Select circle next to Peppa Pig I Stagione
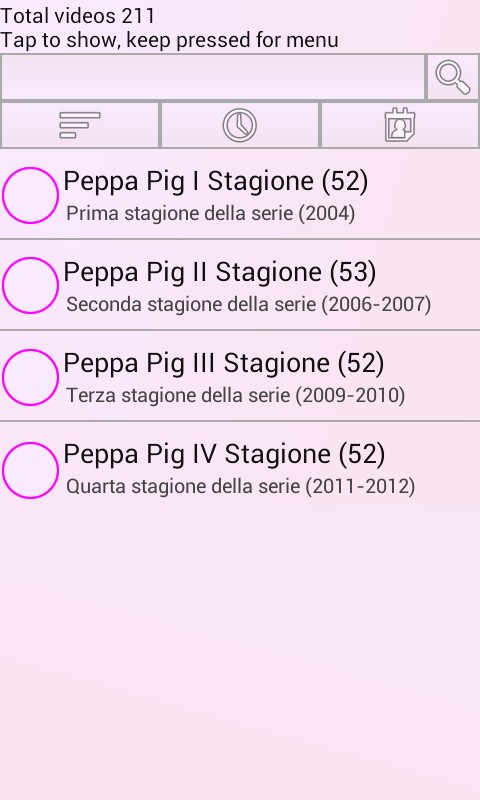The width and height of the screenshot is (480, 800). point(30,195)
